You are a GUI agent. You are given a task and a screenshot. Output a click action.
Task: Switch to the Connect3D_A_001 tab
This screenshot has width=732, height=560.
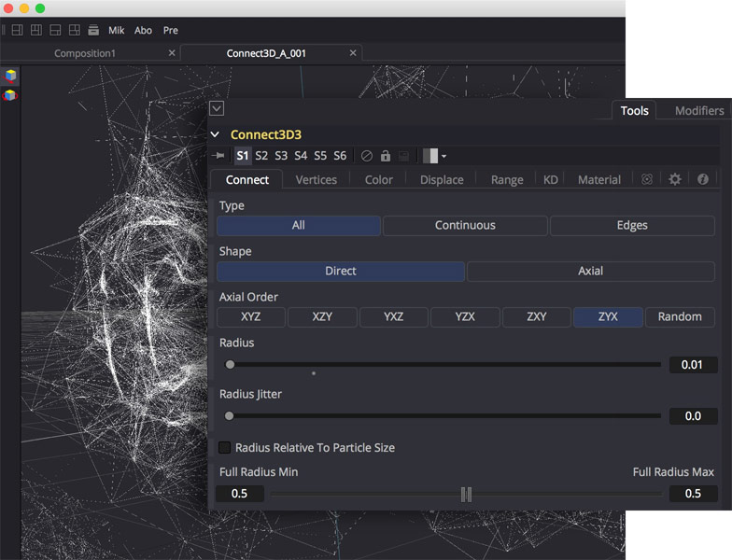tap(266, 53)
